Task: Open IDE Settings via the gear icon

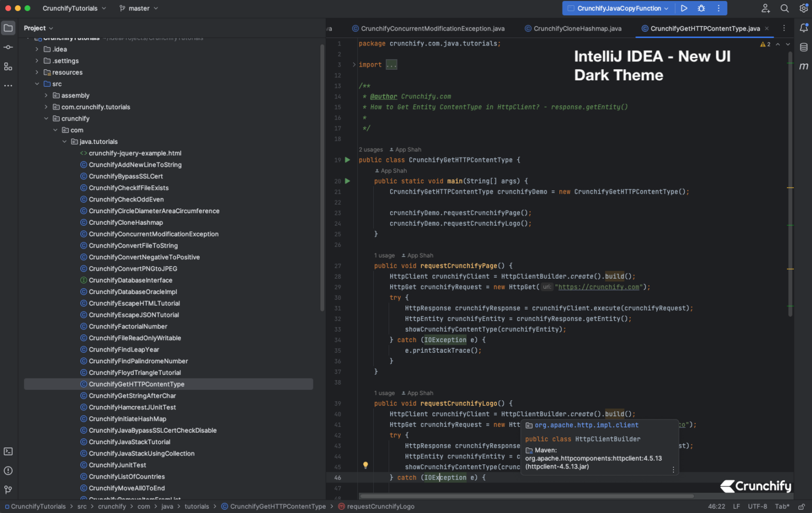Action: (804, 8)
